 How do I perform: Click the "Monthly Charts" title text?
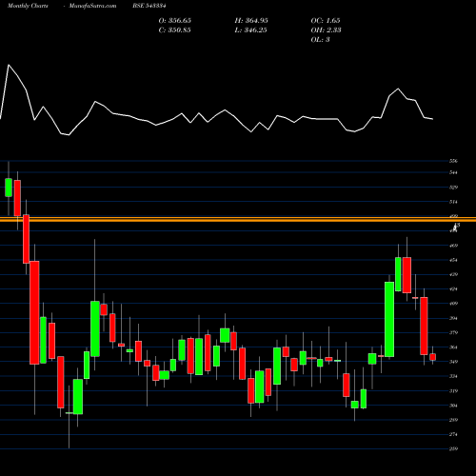coord(28,6)
